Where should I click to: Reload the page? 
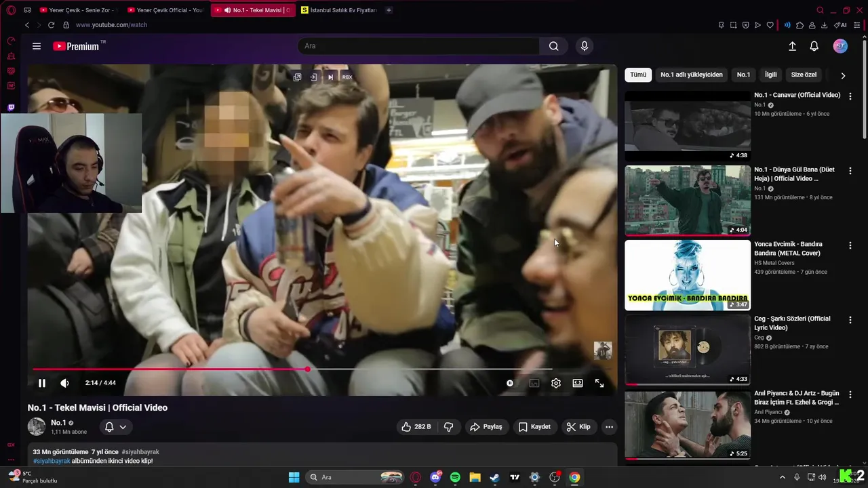click(x=51, y=25)
